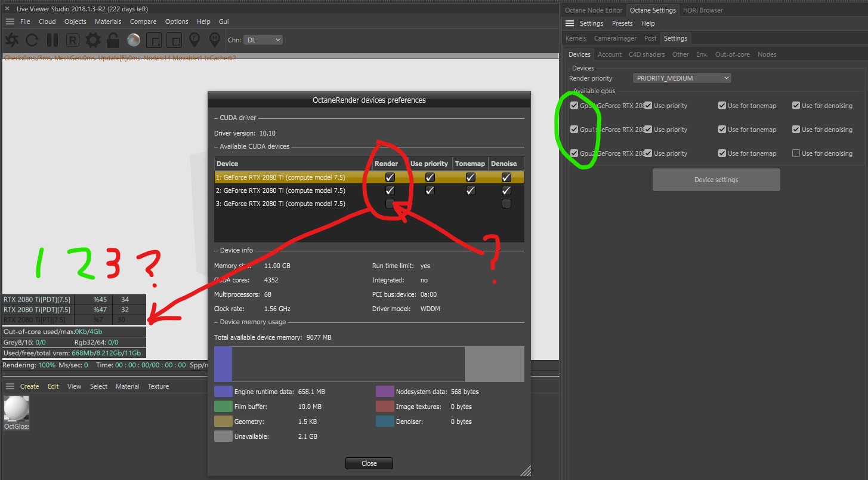Switch to the Post tab
Screen dimensions: 868x480
[x=650, y=38]
